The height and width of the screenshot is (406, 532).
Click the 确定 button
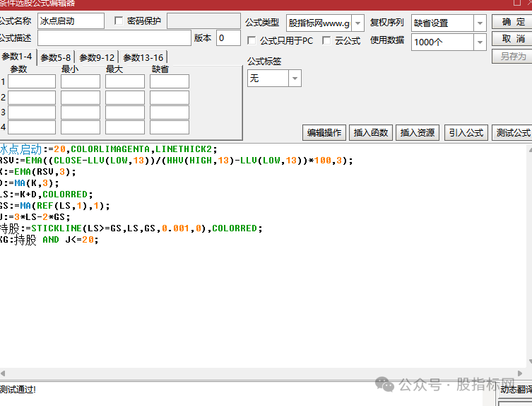(x=513, y=22)
